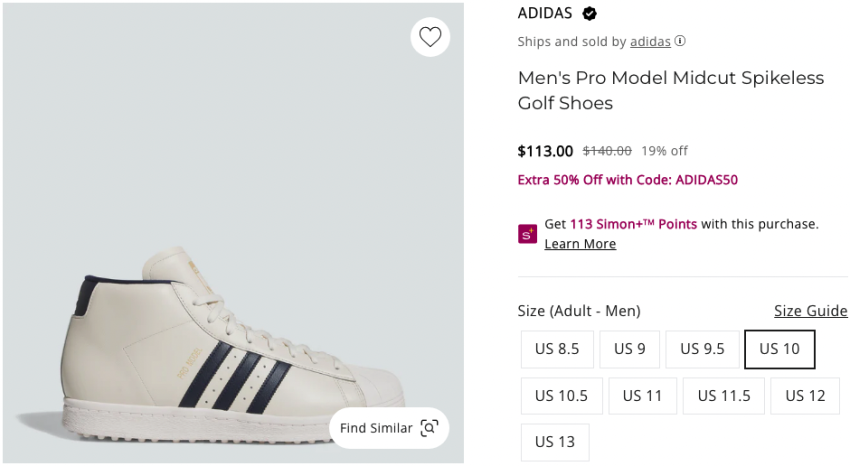
Task: Pick size US 12
Action: [x=805, y=396]
